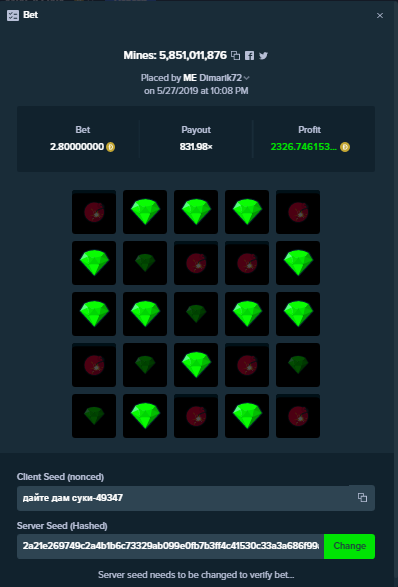The height and width of the screenshot is (587, 398).
Task: Click the gem tile in row four, third column
Action: [196, 365]
